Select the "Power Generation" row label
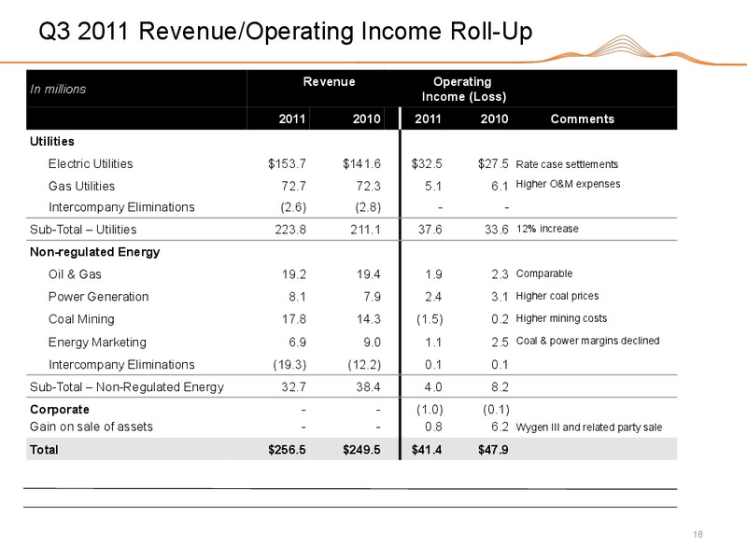This screenshot has height=560, width=747. point(99,297)
